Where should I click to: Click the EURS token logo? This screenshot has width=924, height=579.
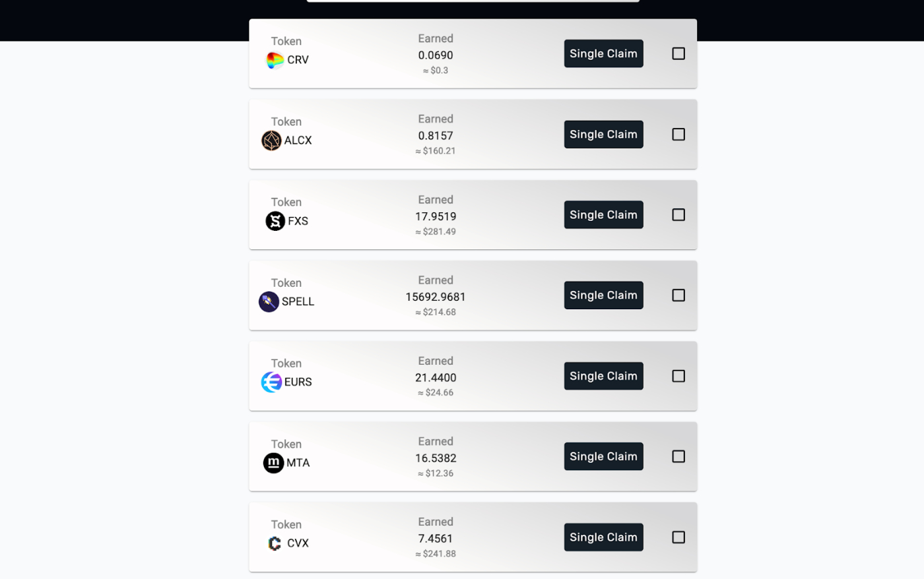click(x=271, y=382)
